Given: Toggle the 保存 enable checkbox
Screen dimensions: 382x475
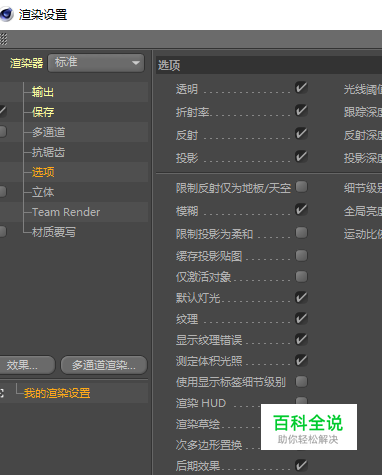Looking at the screenshot, I should click(3, 111).
